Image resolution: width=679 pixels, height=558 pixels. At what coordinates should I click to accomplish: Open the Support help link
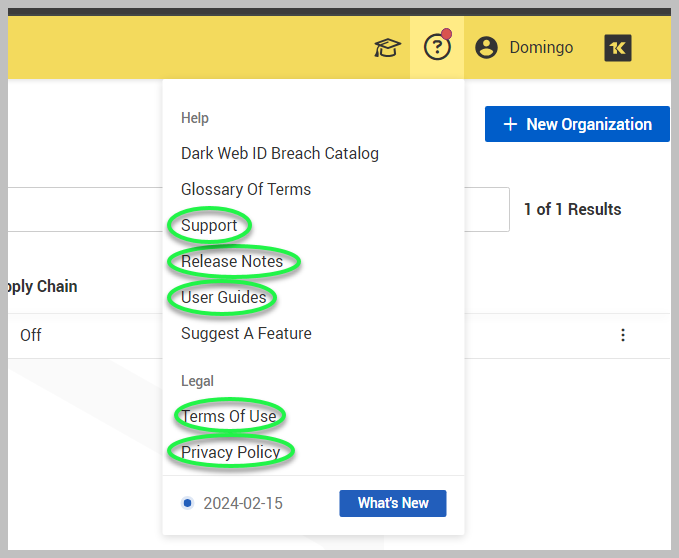click(209, 225)
